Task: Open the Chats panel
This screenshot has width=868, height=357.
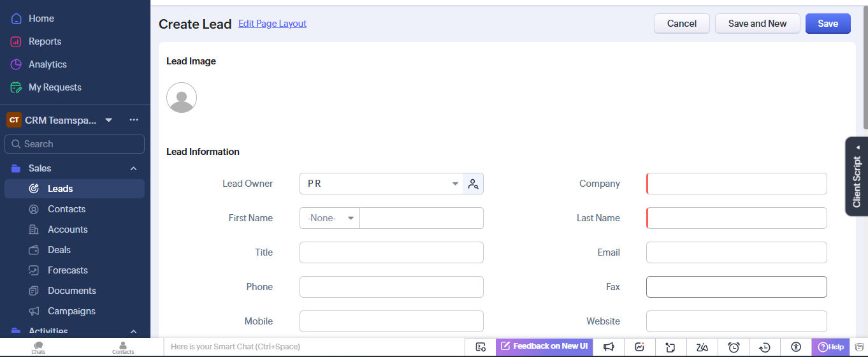Action: (x=38, y=347)
